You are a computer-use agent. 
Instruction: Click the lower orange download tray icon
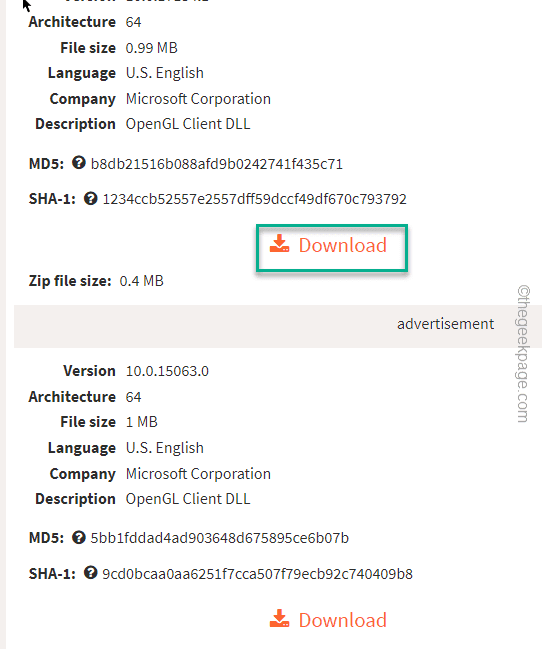click(279, 619)
